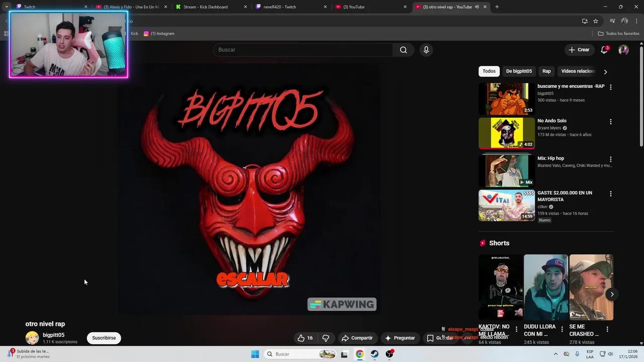Open Chrome three-dot menu
This screenshot has width=644, height=362.
click(x=636, y=21)
